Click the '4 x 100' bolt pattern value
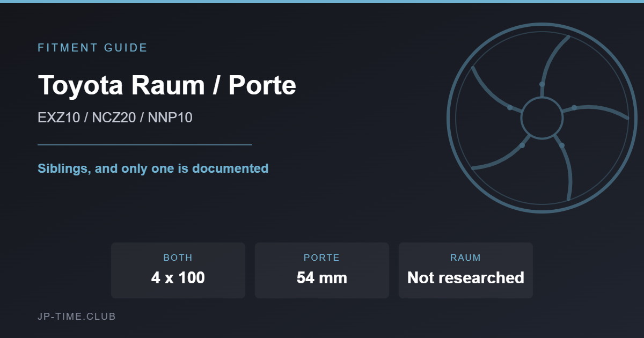This screenshot has height=338, width=644. click(x=178, y=278)
